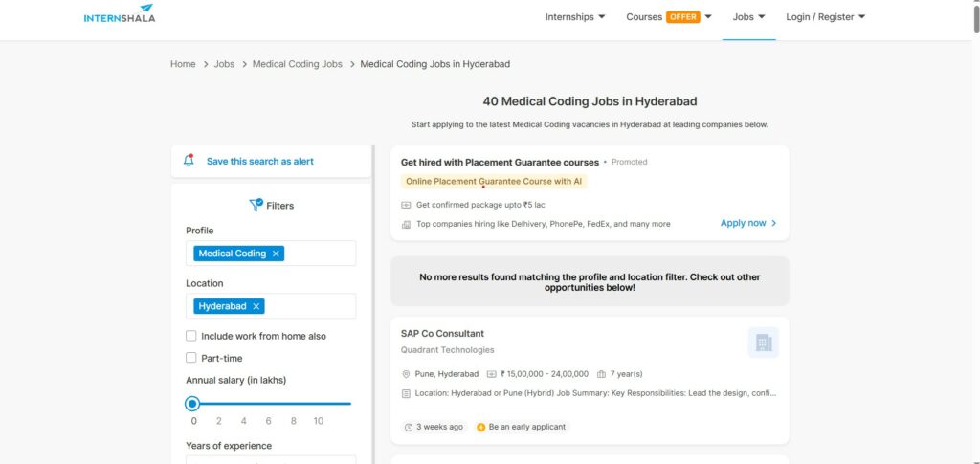The width and height of the screenshot is (980, 464).
Task: Click the Quadrant Technologies company logo icon
Action: [763, 342]
